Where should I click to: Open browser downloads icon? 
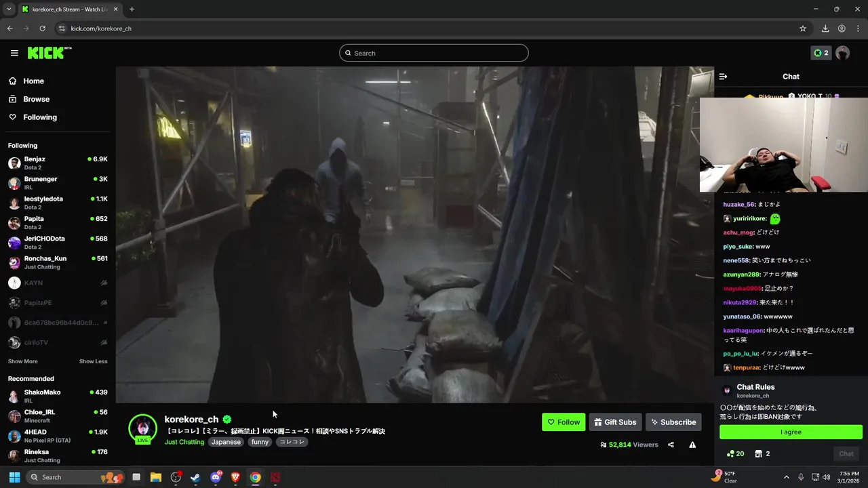[x=825, y=28]
